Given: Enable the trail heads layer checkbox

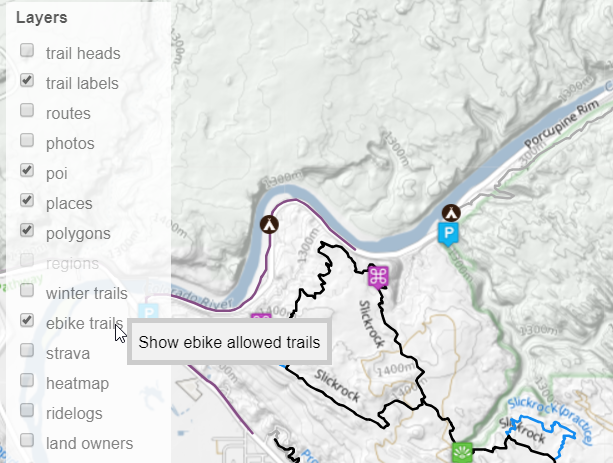Looking at the screenshot, I should (x=27, y=50).
